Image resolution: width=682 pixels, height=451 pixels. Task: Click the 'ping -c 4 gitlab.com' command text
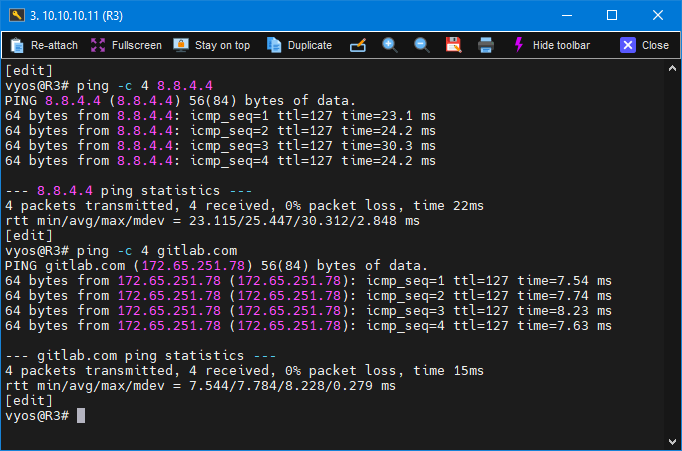[157, 251]
